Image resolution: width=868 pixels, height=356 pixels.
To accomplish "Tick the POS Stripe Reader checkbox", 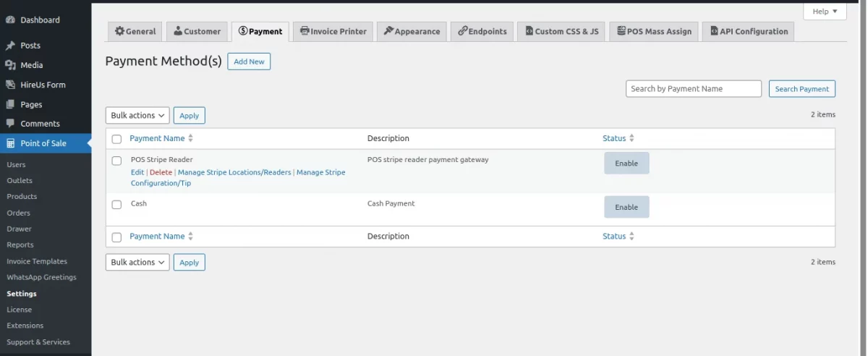I will point(116,161).
